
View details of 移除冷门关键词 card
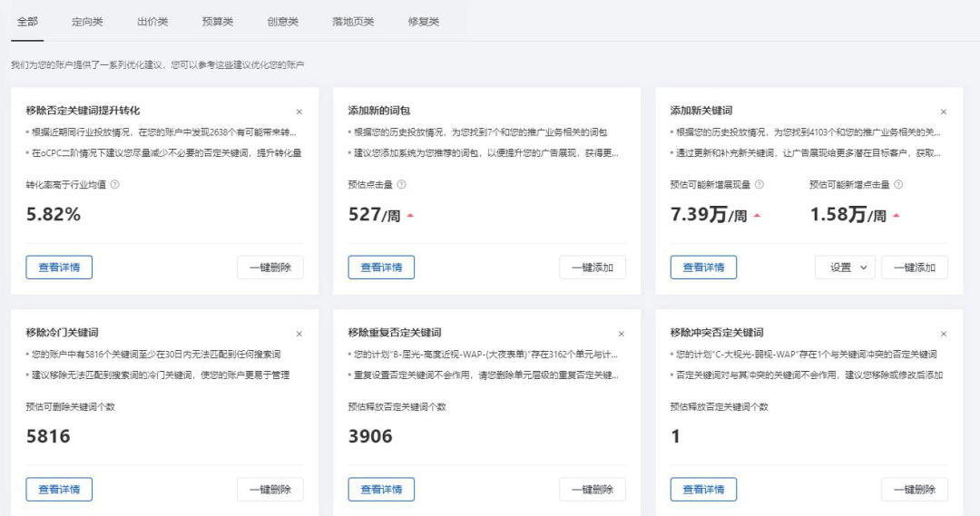pyautogui.click(x=59, y=489)
